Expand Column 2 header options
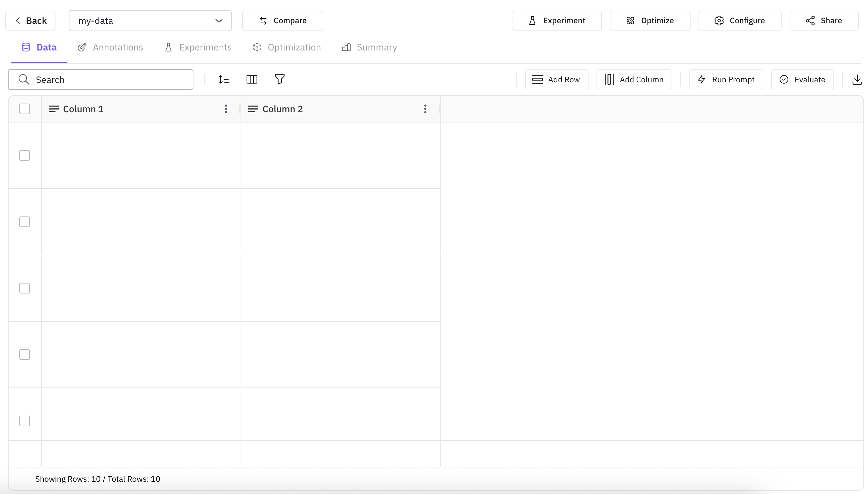Viewport: 868px width, 494px height. [x=425, y=109]
